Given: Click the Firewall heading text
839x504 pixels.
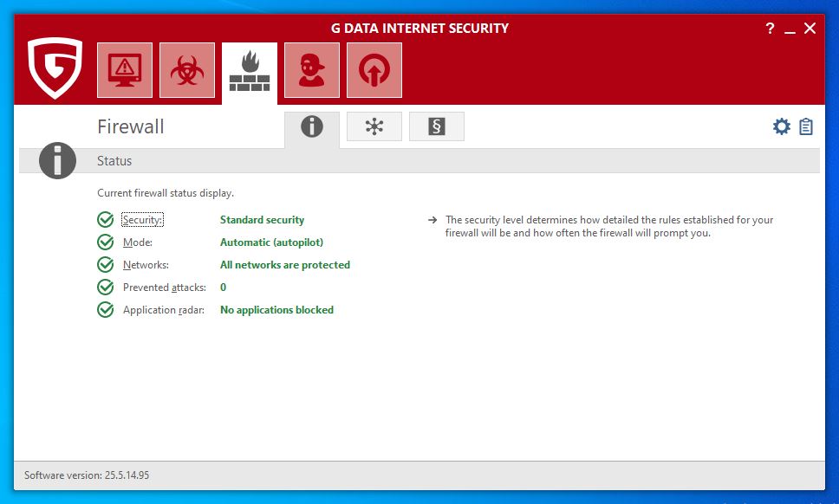Looking at the screenshot, I should point(131,126).
